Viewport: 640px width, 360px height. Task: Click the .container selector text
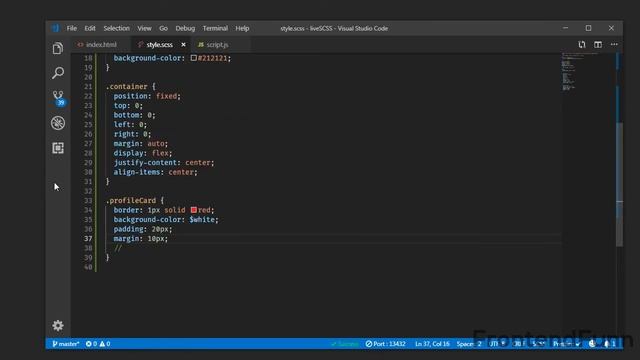(x=127, y=87)
